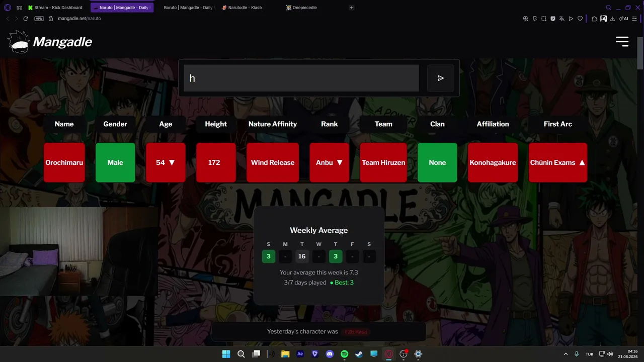Reload the current page
This screenshot has width=644, height=362.
26,19
